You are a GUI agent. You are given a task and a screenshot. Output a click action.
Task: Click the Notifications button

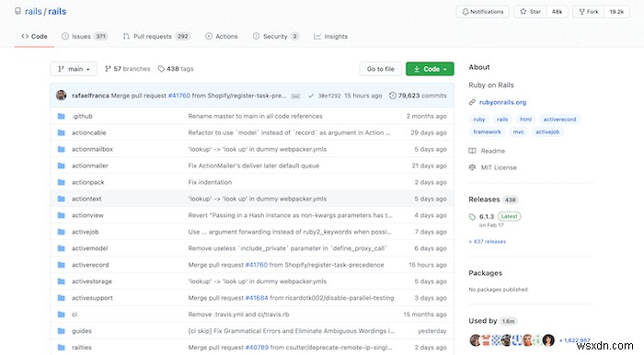(483, 11)
